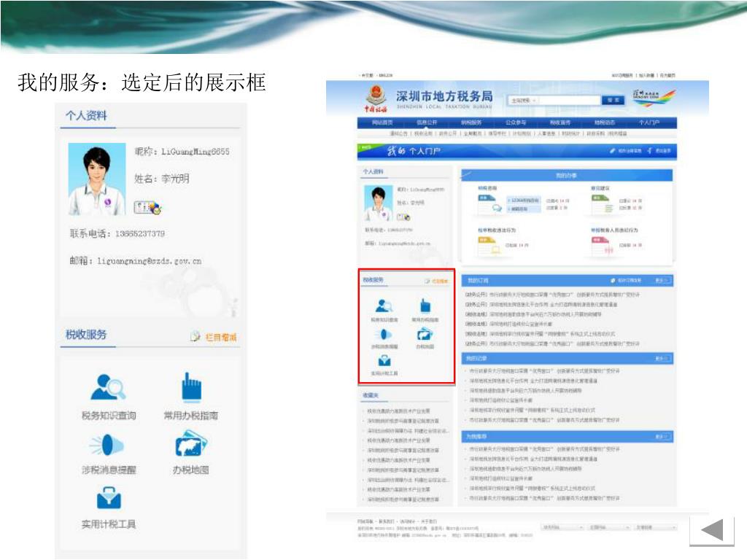The height and width of the screenshot is (560, 747).
Task: Click the national tax emblem logo on the website
Action: coord(376,98)
